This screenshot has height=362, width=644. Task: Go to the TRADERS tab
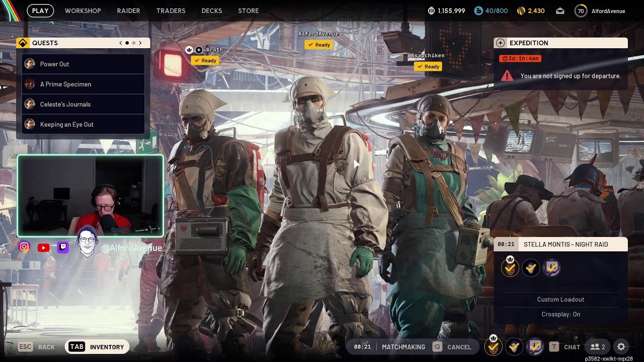point(171,11)
